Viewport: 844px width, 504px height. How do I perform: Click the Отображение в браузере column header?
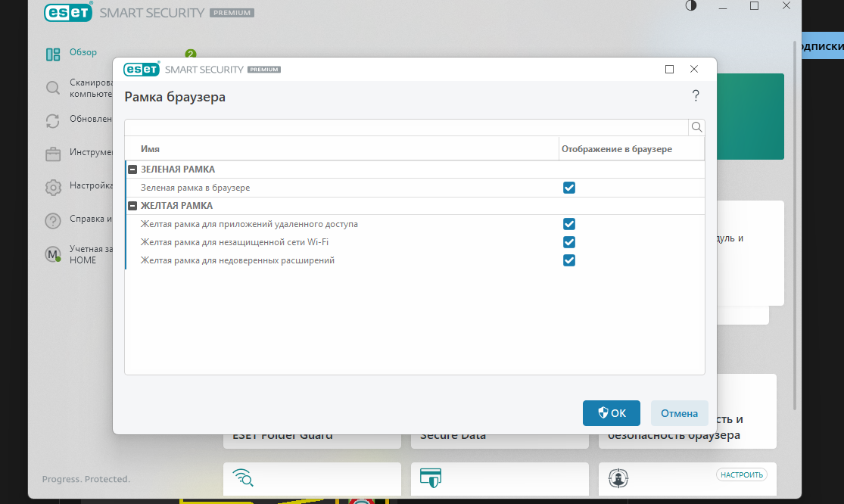click(x=631, y=149)
